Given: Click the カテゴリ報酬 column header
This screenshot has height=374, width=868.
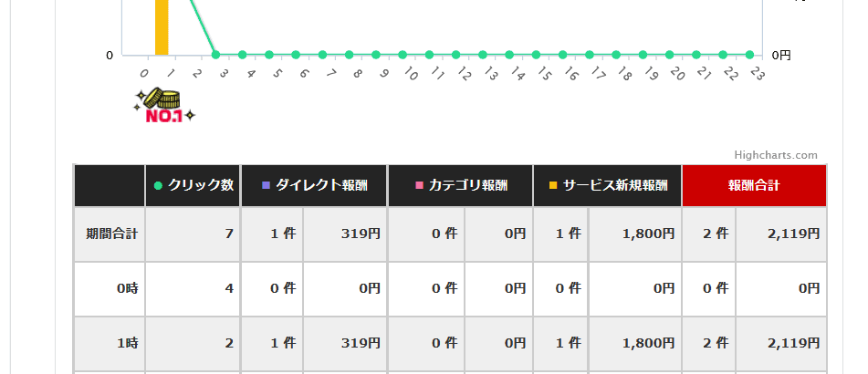Looking at the screenshot, I should click(x=461, y=185).
